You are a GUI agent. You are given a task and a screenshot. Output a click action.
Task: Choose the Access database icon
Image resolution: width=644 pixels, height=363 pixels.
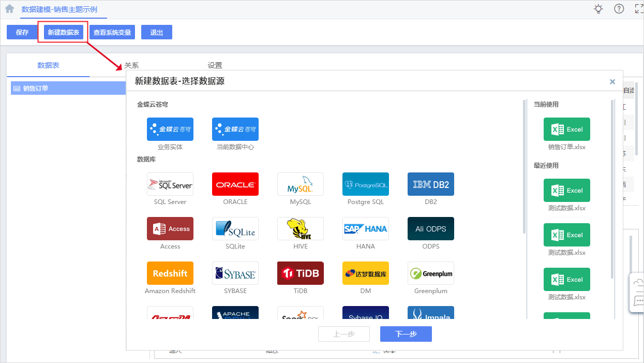click(x=170, y=228)
